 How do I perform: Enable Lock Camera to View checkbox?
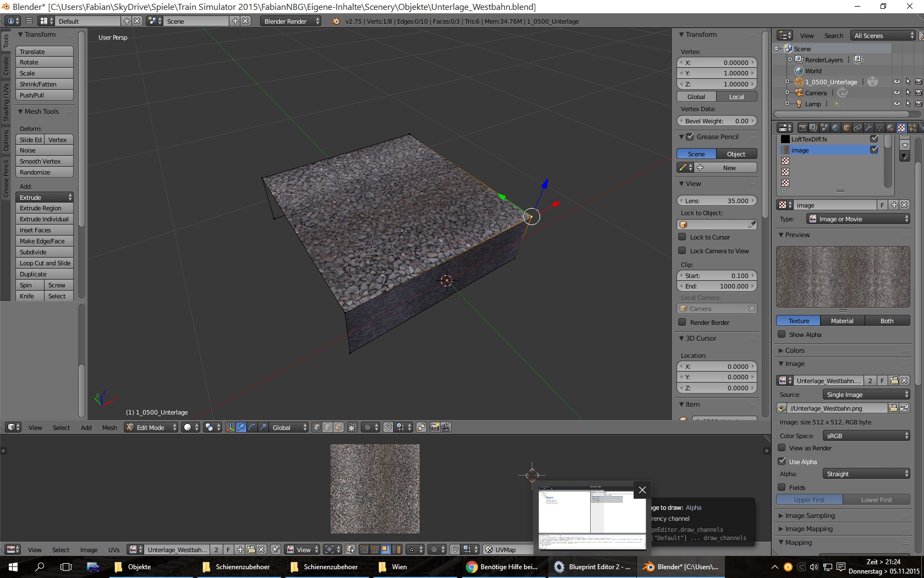(682, 251)
